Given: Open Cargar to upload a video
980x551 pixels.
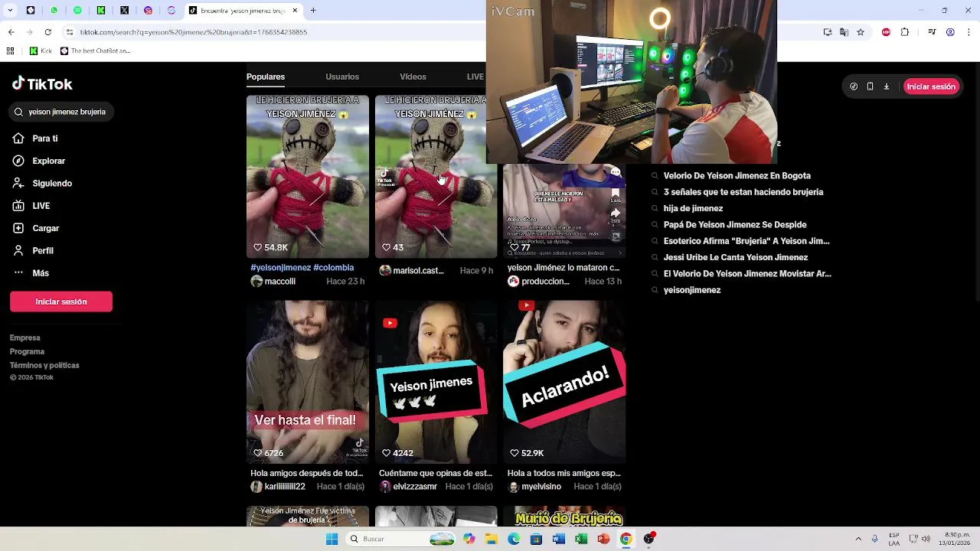Looking at the screenshot, I should tap(36, 228).
